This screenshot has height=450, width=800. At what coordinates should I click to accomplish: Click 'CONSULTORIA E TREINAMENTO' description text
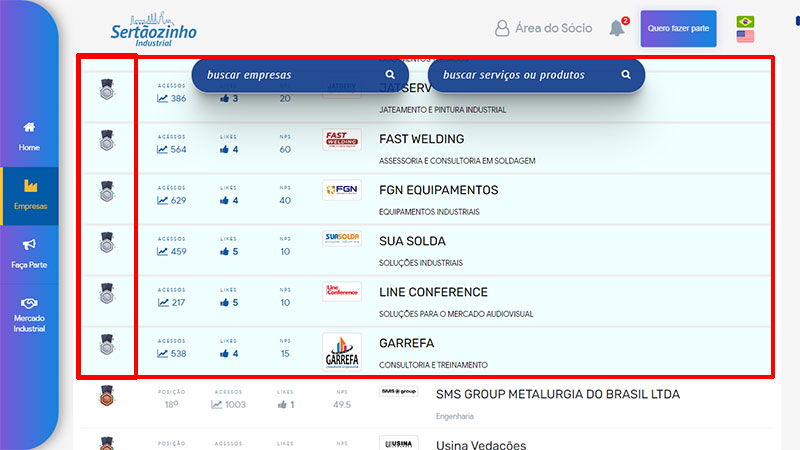pos(433,365)
